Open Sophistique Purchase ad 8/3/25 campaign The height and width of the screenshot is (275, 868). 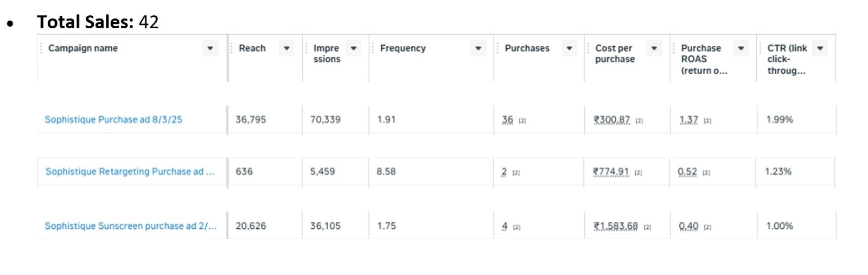[113, 120]
